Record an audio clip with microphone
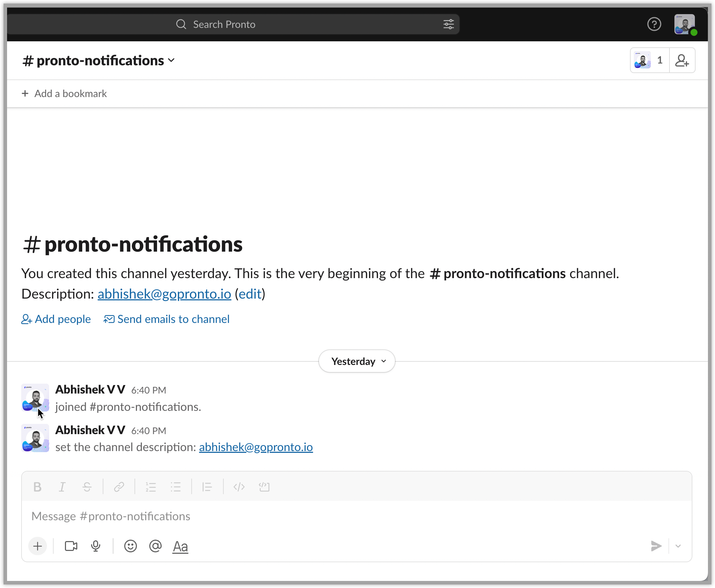The height and width of the screenshot is (588, 715). (x=96, y=546)
